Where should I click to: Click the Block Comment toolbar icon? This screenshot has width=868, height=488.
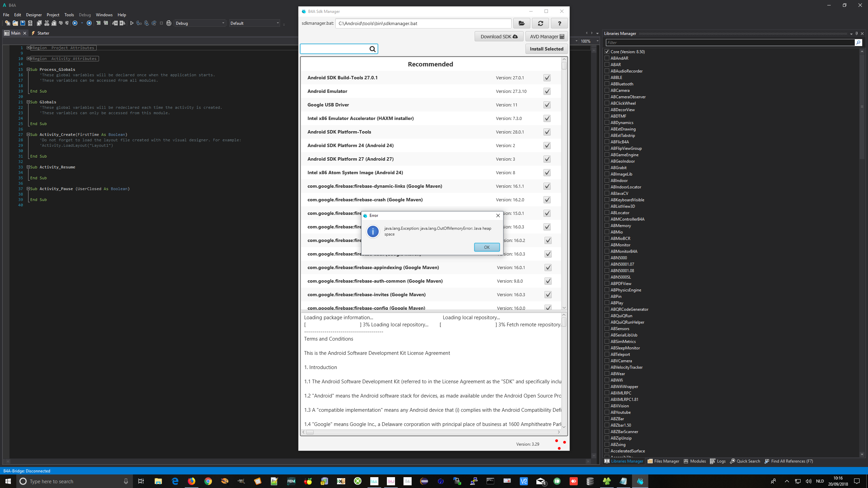point(98,23)
